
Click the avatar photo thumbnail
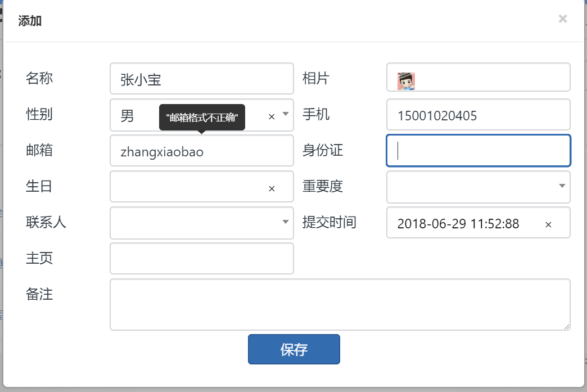pyautogui.click(x=406, y=81)
